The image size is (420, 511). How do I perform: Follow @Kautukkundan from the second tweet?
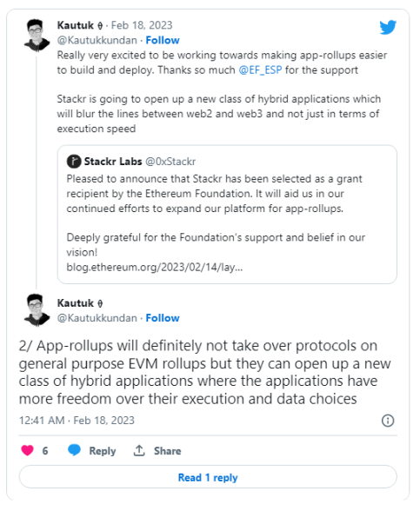[x=163, y=318]
